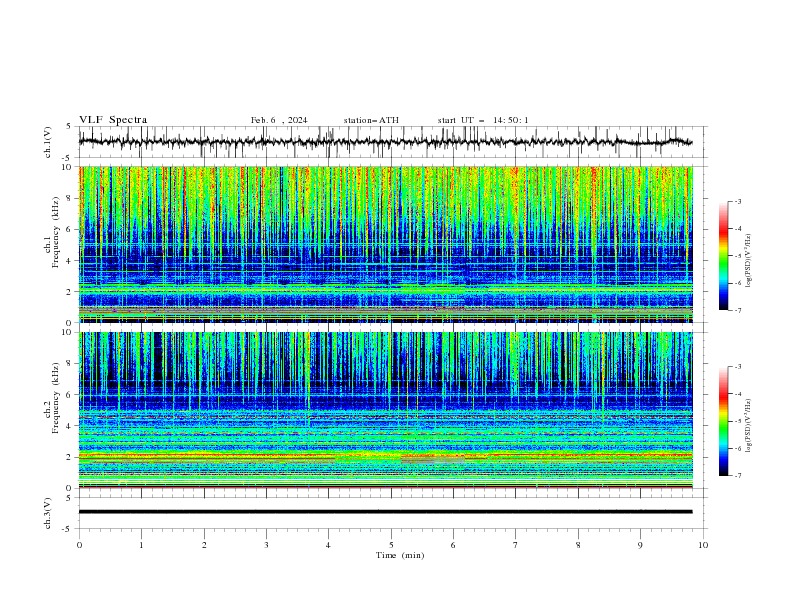This screenshot has height=612, width=792.
Task: Click the time axis tick label '10'
Action: pos(703,545)
